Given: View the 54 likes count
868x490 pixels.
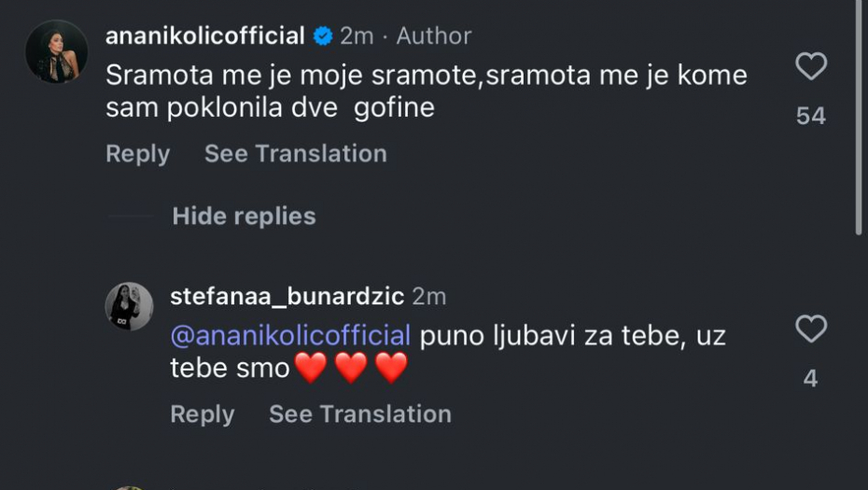Looking at the screenshot, I should [x=810, y=116].
